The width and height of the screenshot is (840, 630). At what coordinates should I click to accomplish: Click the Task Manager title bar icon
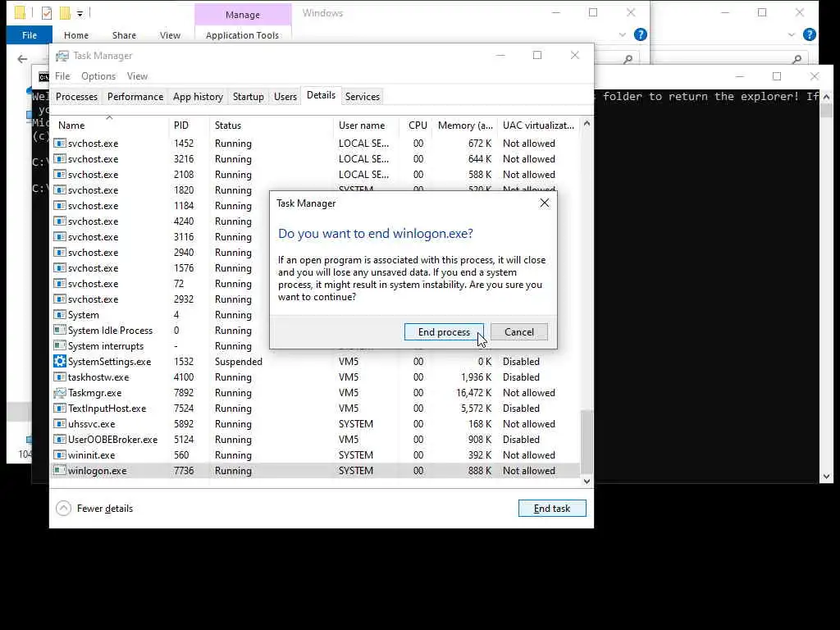(62, 56)
